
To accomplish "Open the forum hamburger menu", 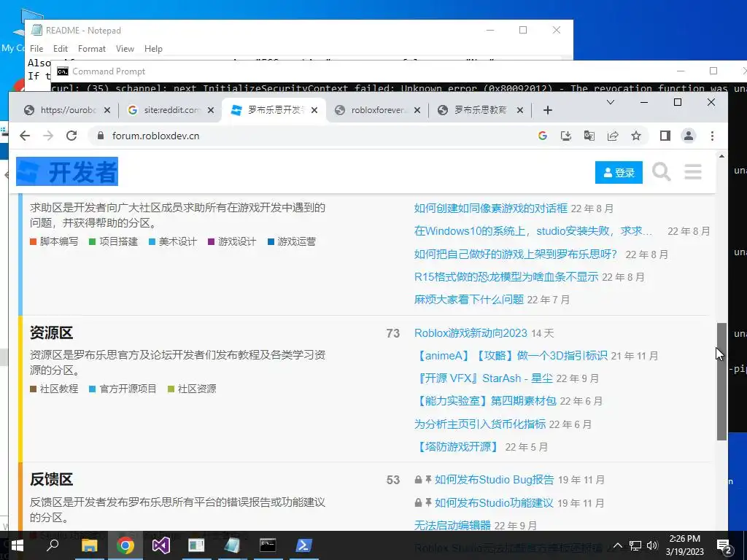I will coord(693,172).
